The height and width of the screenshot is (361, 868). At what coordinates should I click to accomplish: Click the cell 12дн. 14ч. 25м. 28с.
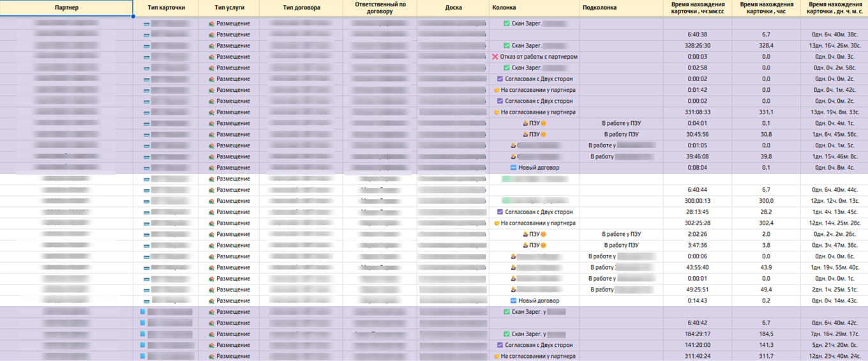(x=834, y=223)
